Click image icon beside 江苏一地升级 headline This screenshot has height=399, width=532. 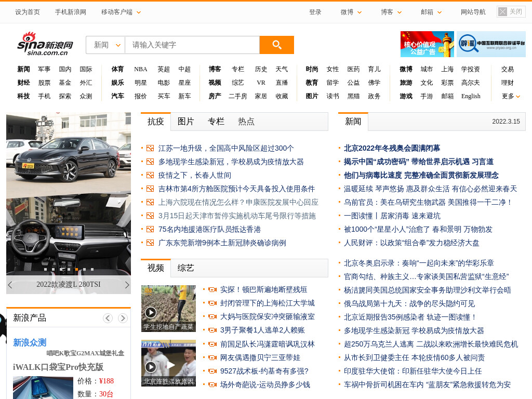(150, 148)
